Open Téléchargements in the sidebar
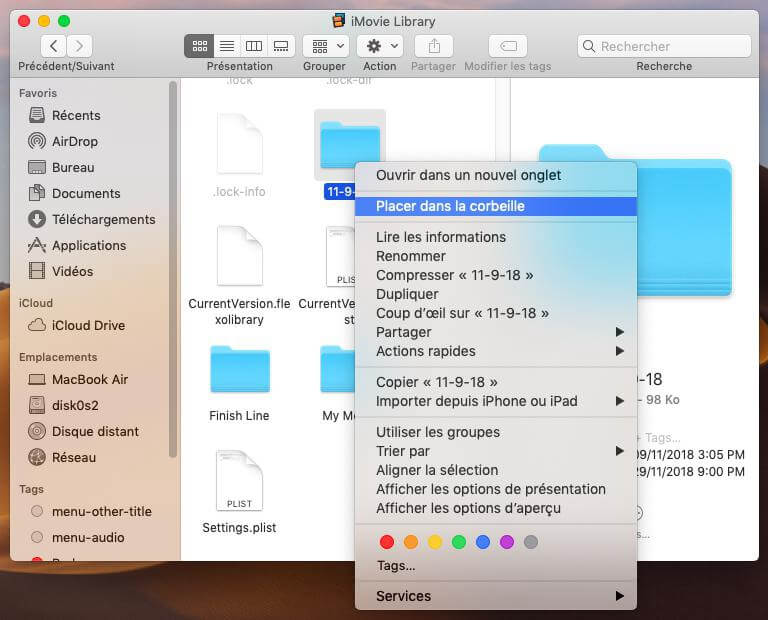 pyautogui.click(x=93, y=219)
